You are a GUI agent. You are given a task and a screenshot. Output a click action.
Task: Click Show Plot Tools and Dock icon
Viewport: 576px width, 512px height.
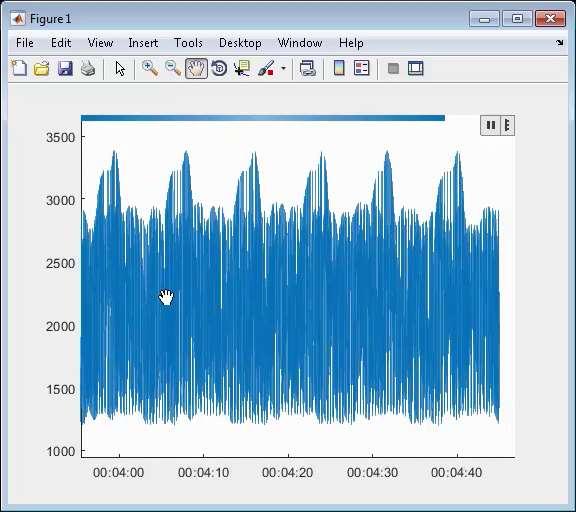pos(415,68)
